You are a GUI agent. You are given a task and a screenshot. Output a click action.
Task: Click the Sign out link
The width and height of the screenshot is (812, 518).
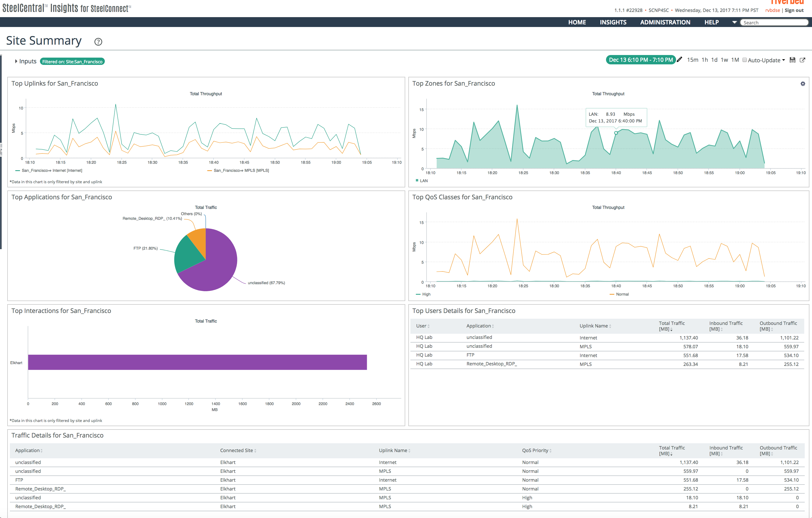(794, 10)
